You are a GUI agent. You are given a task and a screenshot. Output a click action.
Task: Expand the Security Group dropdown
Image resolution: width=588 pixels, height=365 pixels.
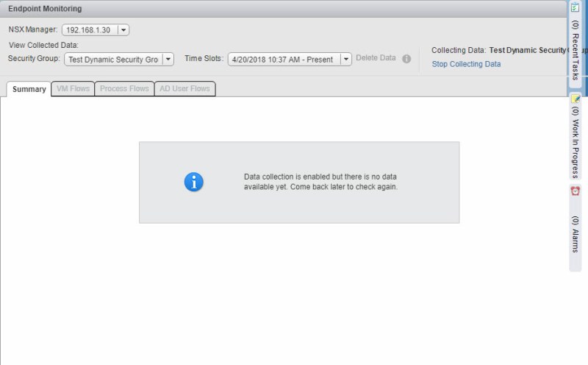point(168,59)
